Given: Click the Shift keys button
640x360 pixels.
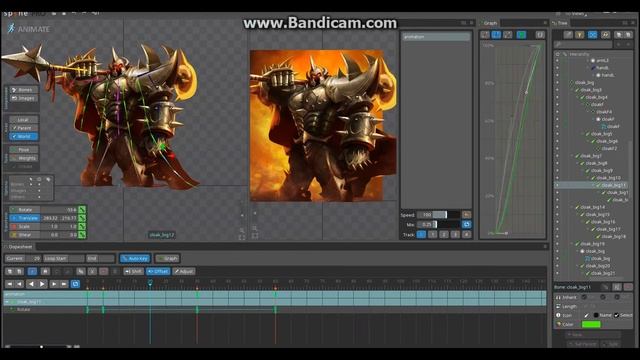Looking at the screenshot, I should pyautogui.click(x=133, y=271).
